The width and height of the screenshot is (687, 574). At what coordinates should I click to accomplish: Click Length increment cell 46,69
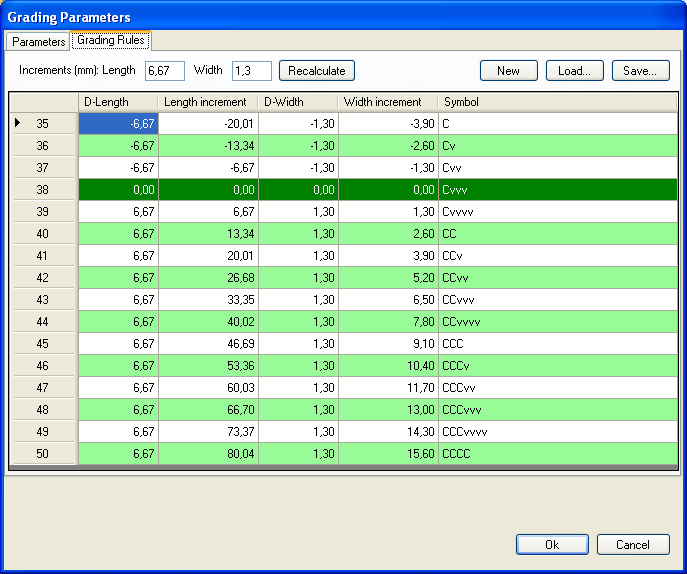pos(209,344)
